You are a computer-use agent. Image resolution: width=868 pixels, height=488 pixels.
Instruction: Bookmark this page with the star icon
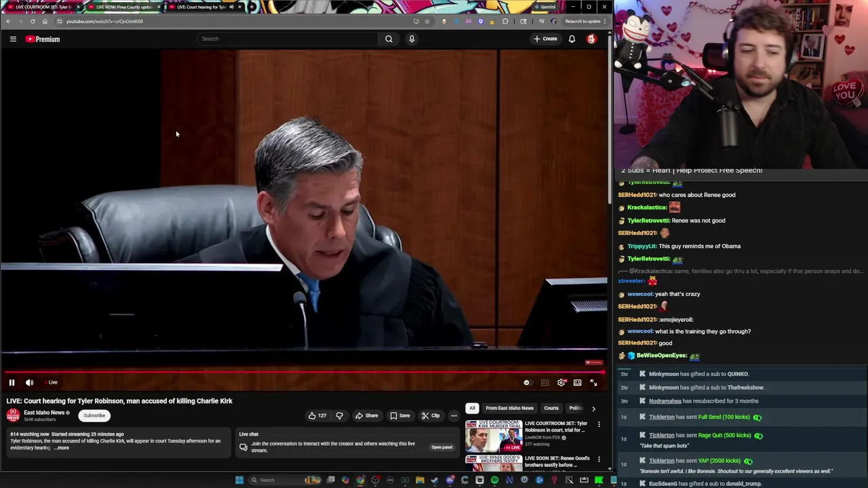(x=427, y=21)
